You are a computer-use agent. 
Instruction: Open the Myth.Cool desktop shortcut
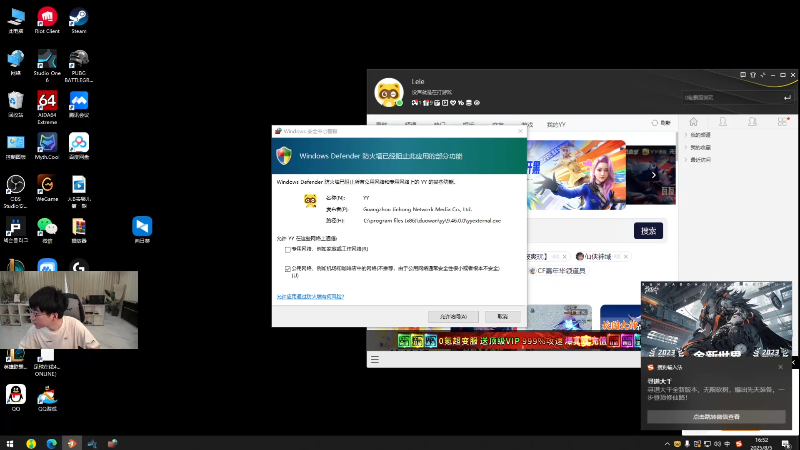pyautogui.click(x=47, y=146)
